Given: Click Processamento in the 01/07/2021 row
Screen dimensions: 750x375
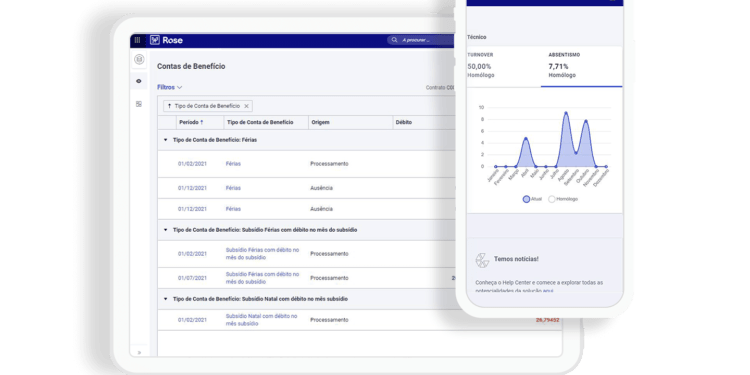Looking at the screenshot, I should coord(329,278).
